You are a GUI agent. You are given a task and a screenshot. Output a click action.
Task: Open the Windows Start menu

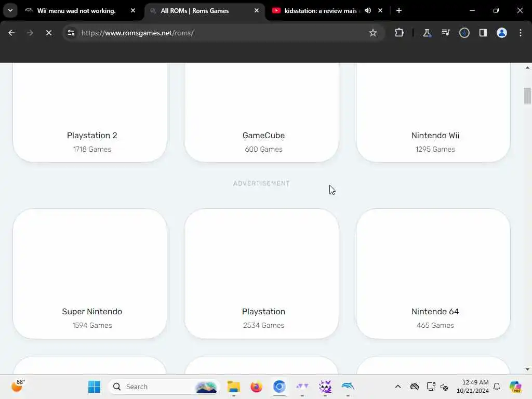94,387
